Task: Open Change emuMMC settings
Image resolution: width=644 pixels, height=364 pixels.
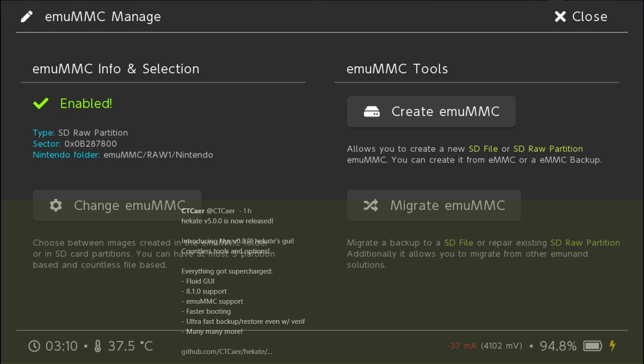Action: (x=117, y=206)
